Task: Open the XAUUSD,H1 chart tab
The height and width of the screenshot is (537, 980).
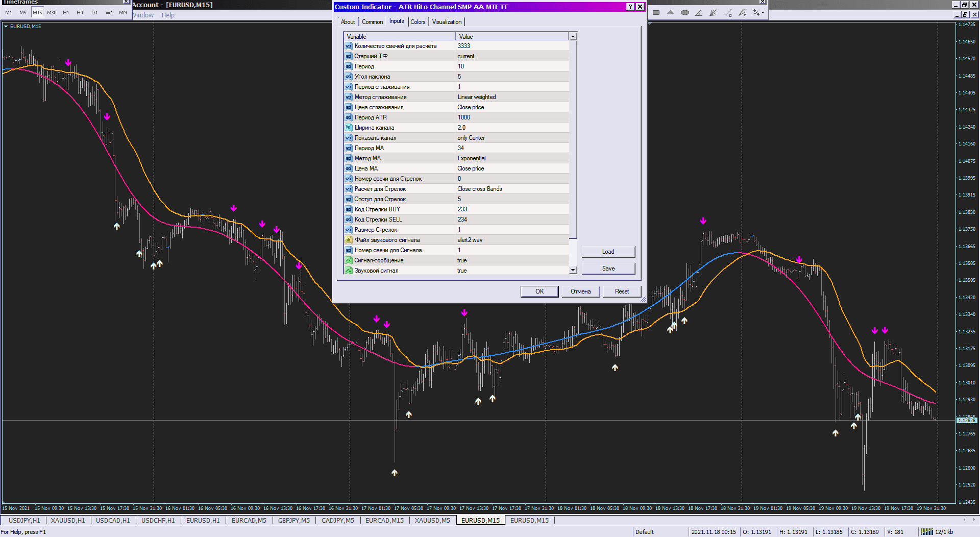Action: (68, 521)
